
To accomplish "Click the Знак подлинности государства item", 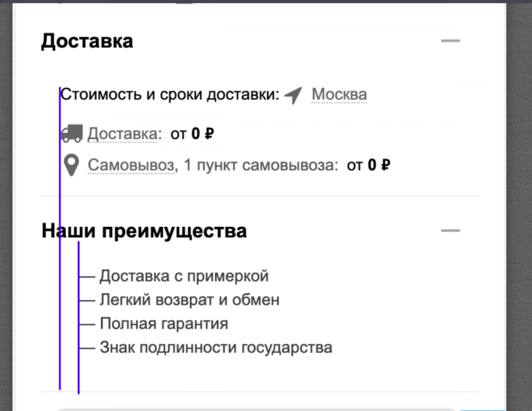I will click(x=216, y=347).
